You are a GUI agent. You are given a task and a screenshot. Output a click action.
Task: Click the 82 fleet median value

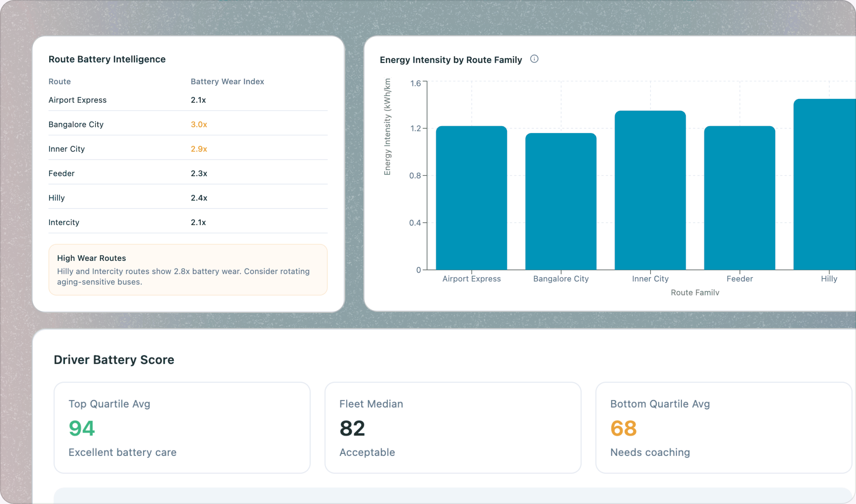[x=352, y=428]
